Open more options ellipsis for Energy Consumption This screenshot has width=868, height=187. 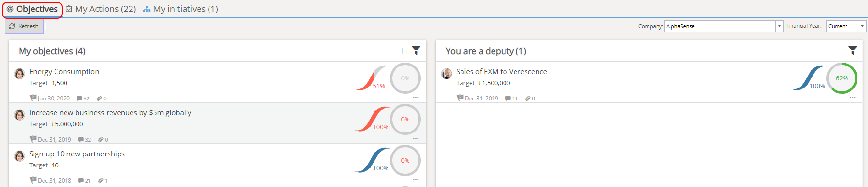(x=416, y=98)
